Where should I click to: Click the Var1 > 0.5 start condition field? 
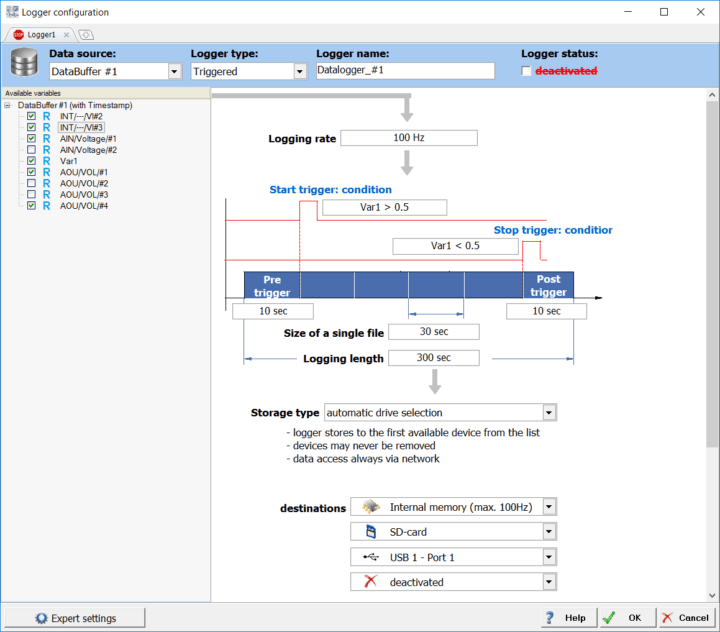tap(384, 207)
